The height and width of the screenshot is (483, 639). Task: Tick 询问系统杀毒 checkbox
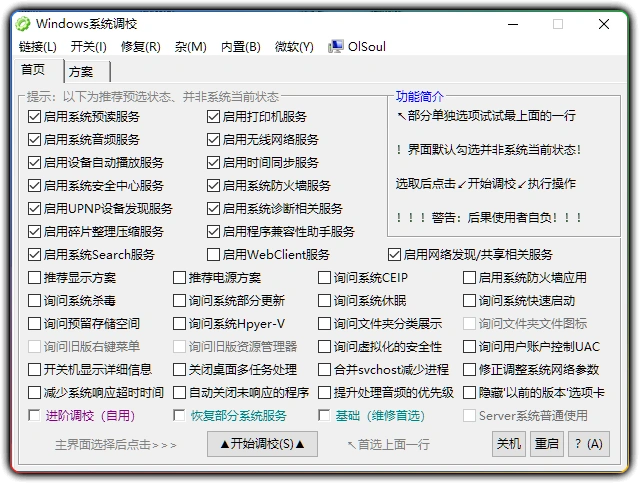34,301
